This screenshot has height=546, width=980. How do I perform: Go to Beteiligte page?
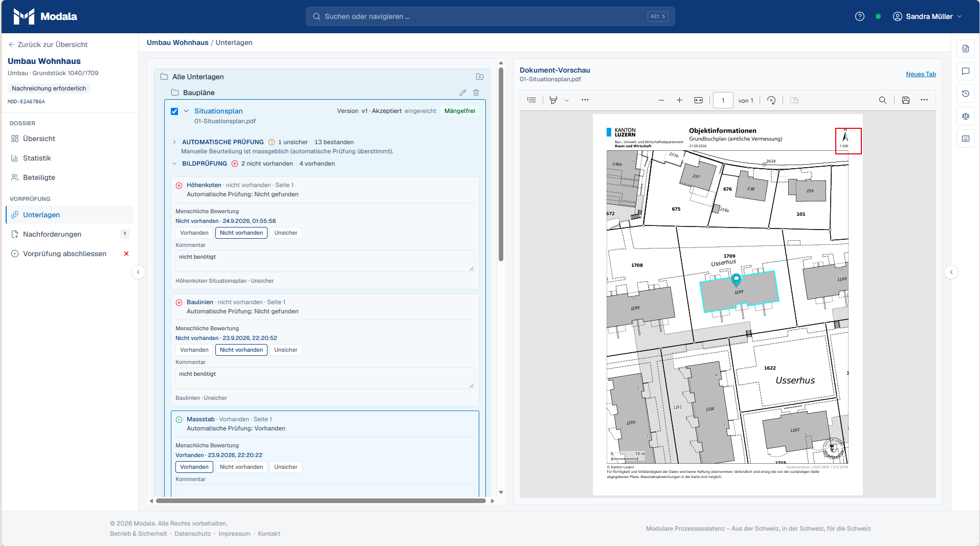tap(70, 177)
